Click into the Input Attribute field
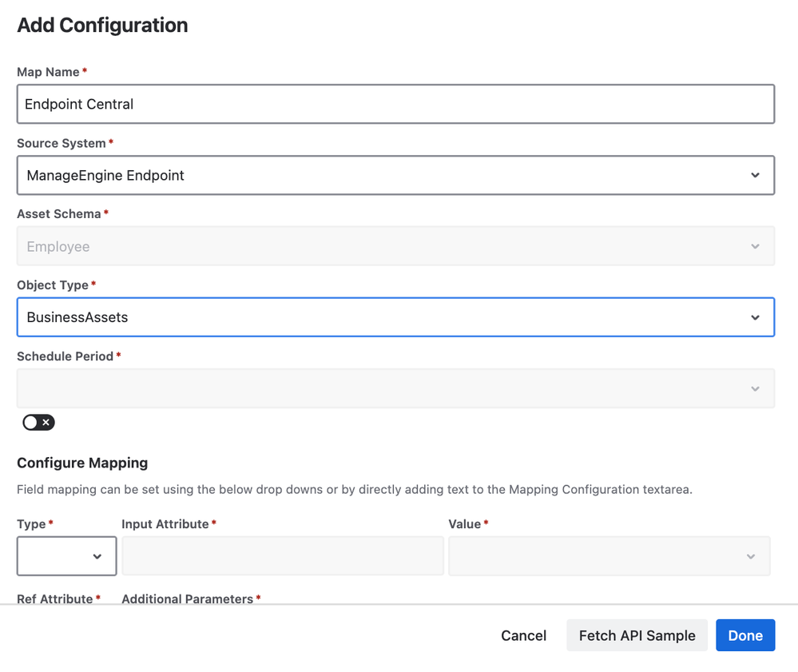Screen dimensions: 798x672 click(282, 556)
